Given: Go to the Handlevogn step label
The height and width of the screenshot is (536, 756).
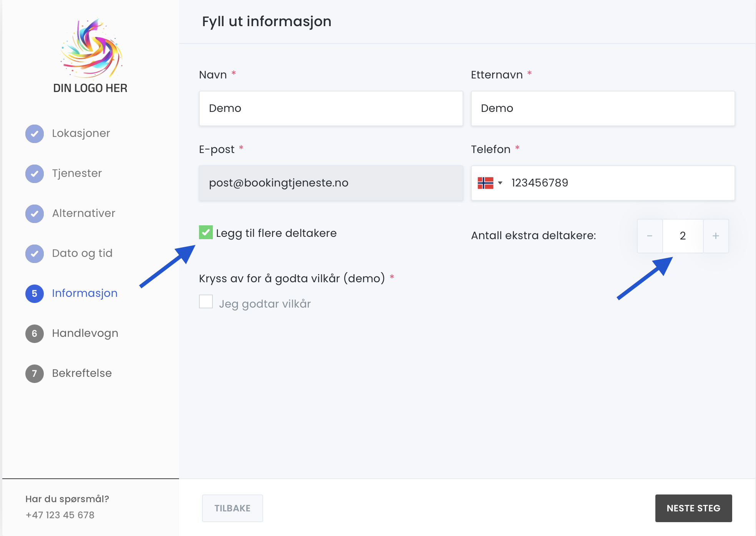Looking at the screenshot, I should (x=85, y=333).
